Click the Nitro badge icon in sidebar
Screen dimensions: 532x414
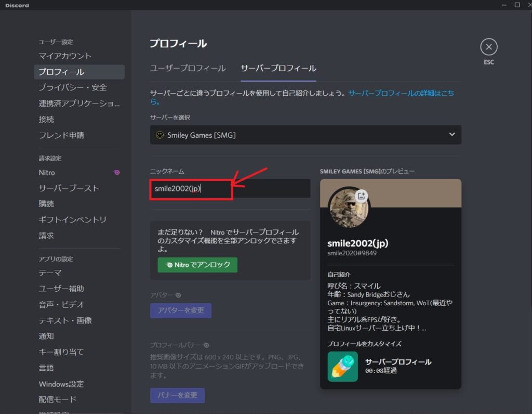pos(117,173)
